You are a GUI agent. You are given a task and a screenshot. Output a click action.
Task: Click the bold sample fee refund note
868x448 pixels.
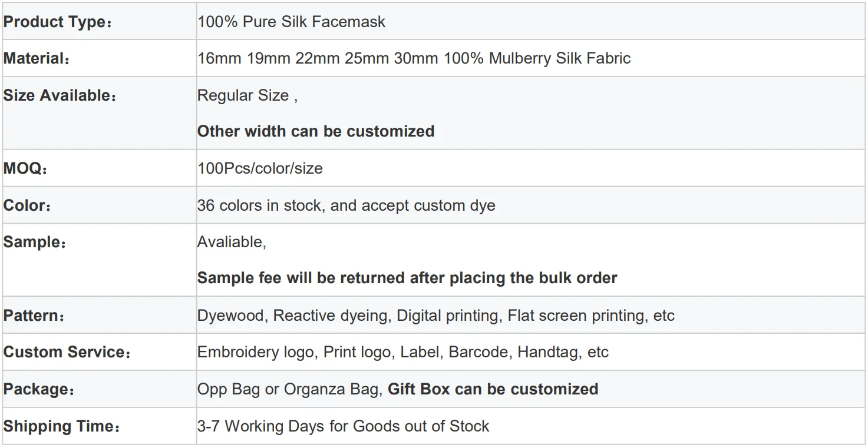(407, 278)
